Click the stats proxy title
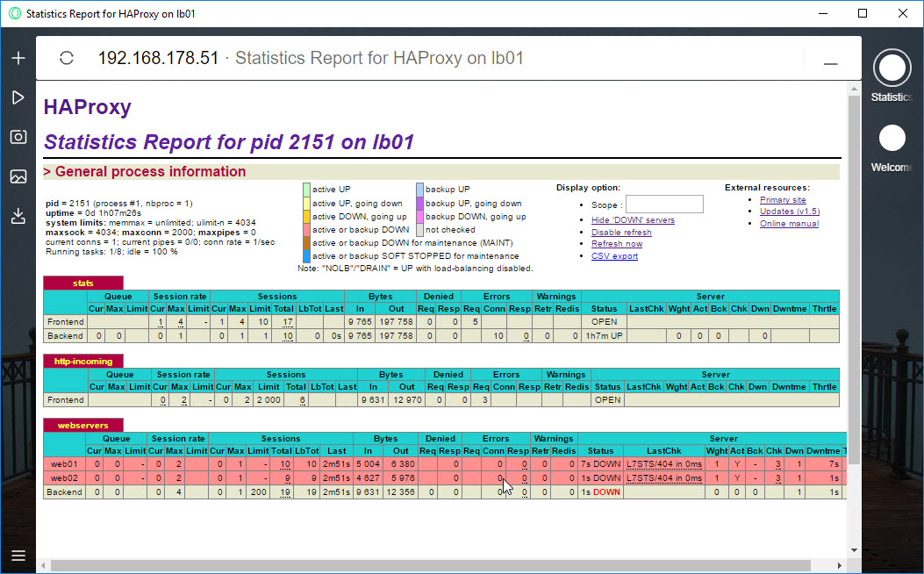This screenshot has width=924, height=574. pyautogui.click(x=83, y=283)
